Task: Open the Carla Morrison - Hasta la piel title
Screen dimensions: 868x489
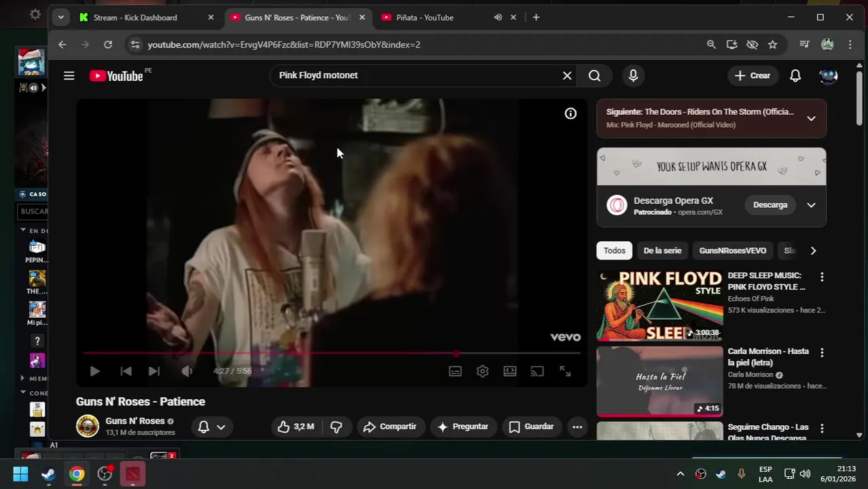Action: pos(768,357)
